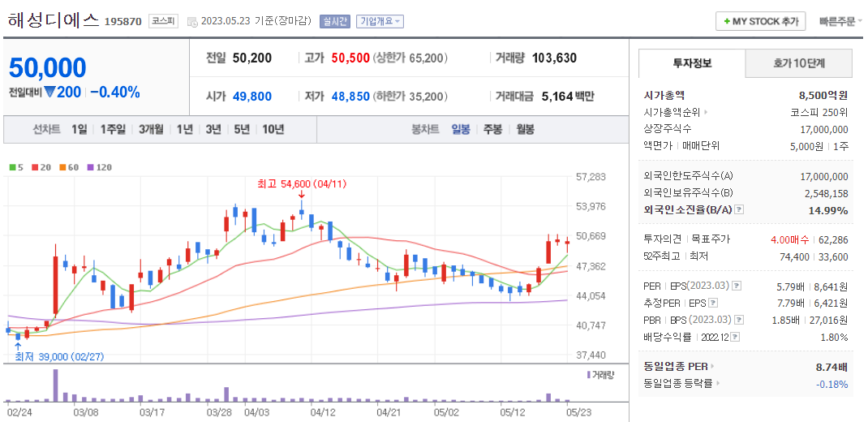Click the arrow next to 동일업종 PER
Image resolution: width=868 pixels, height=422 pixels.
(712, 366)
